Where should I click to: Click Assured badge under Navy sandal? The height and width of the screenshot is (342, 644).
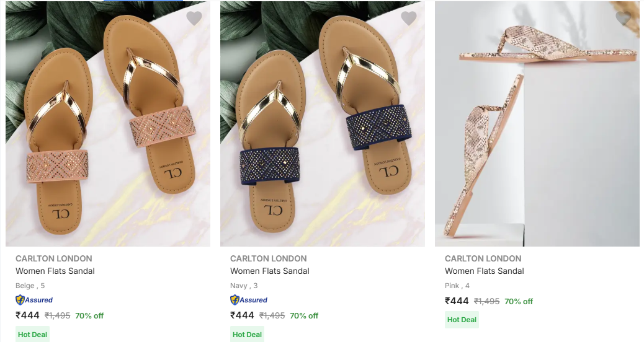249,300
